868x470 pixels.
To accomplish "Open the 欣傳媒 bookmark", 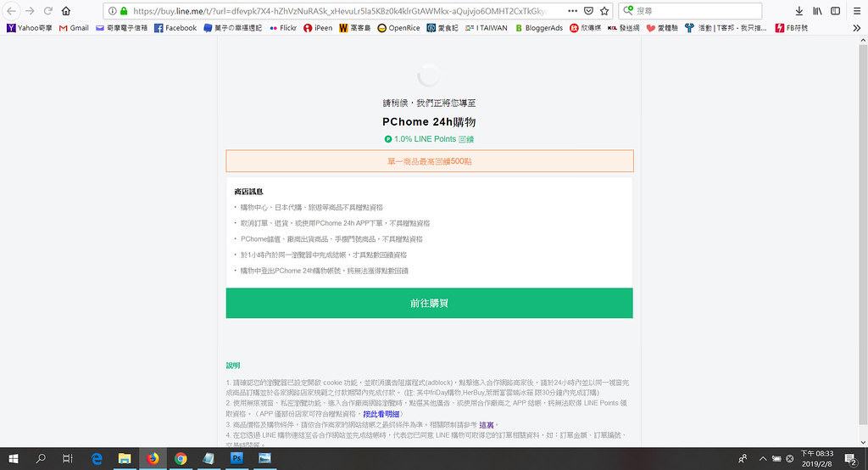I will 585,28.
